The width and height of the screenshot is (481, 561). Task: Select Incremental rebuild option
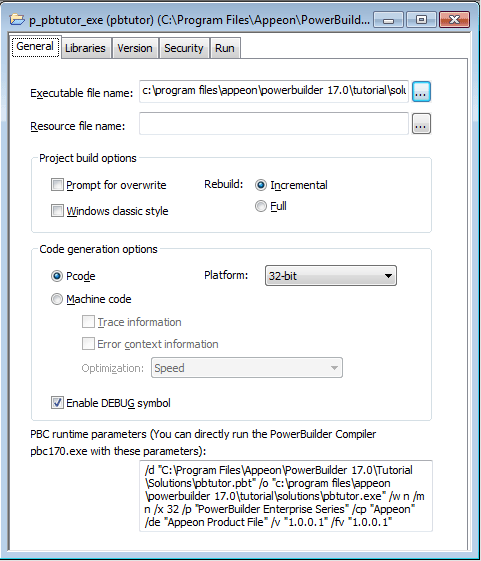click(x=261, y=185)
